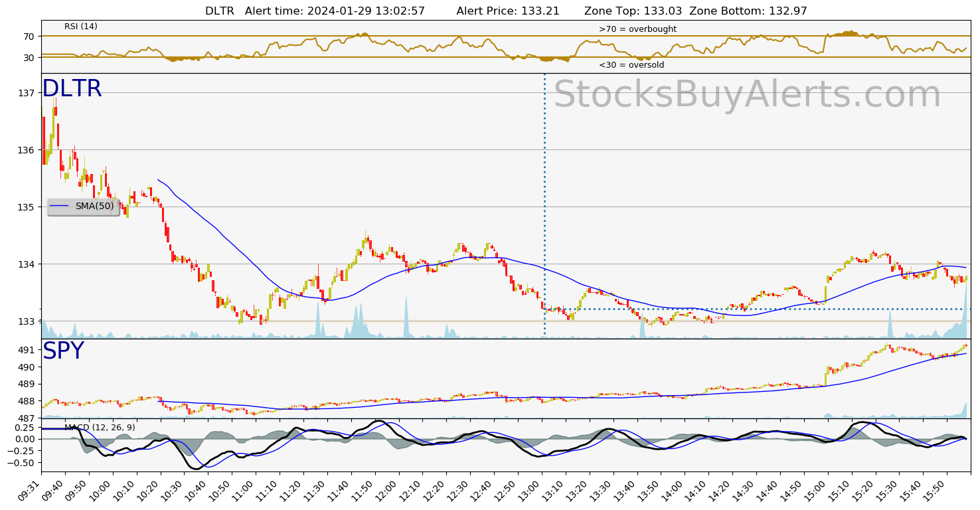Click the 134 price axis label
This screenshot has width=980, height=510.
coord(27,264)
